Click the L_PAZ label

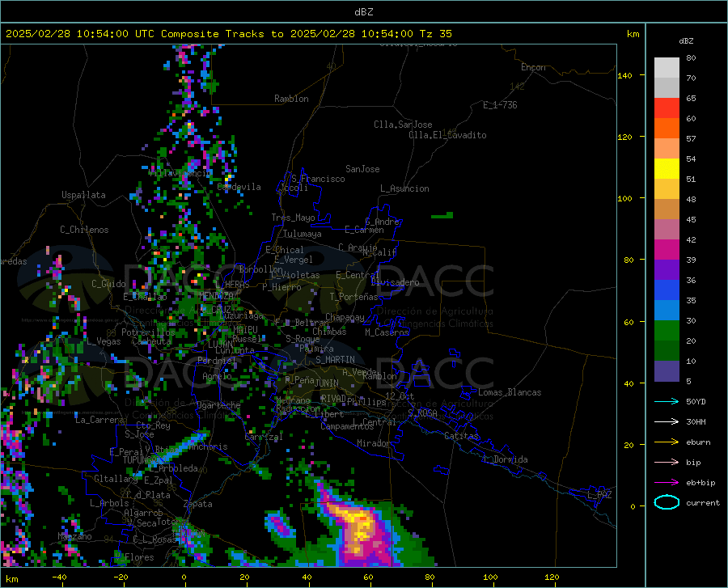click(x=599, y=495)
